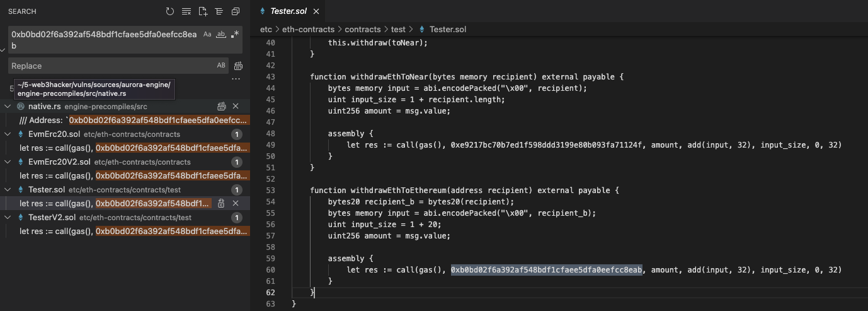Collapse all search results
Image resolution: width=868 pixels, height=311 pixels.
pyautogui.click(x=236, y=11)
